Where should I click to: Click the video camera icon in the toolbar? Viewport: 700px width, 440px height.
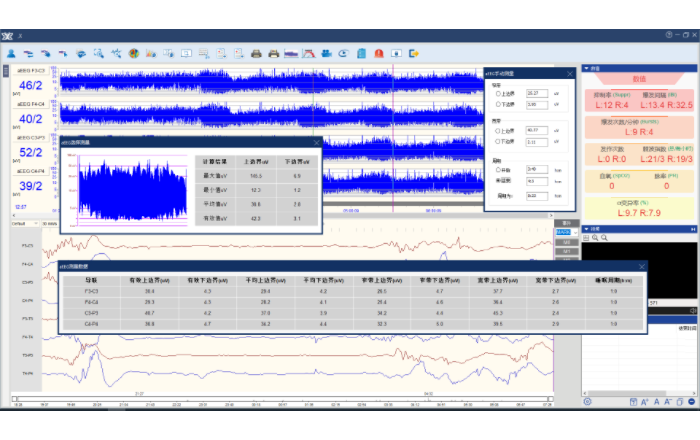pos(326,54)
